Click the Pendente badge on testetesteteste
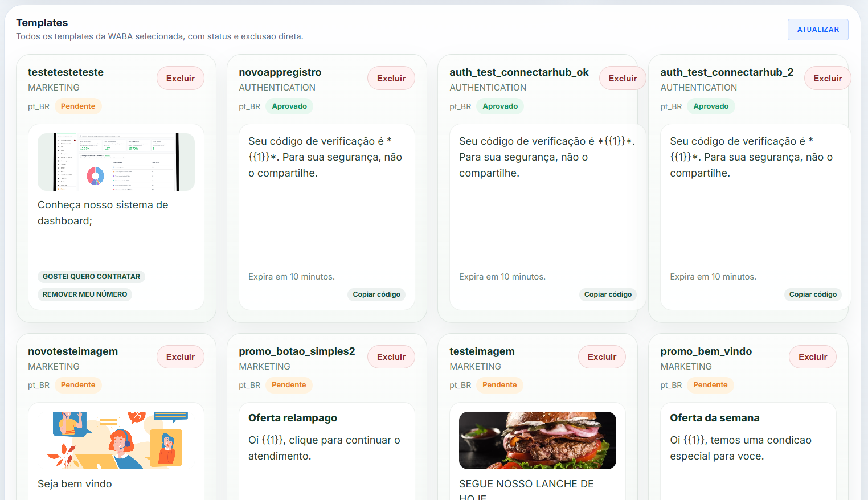Viewport: 868px width, 500px height. point(78,106)
